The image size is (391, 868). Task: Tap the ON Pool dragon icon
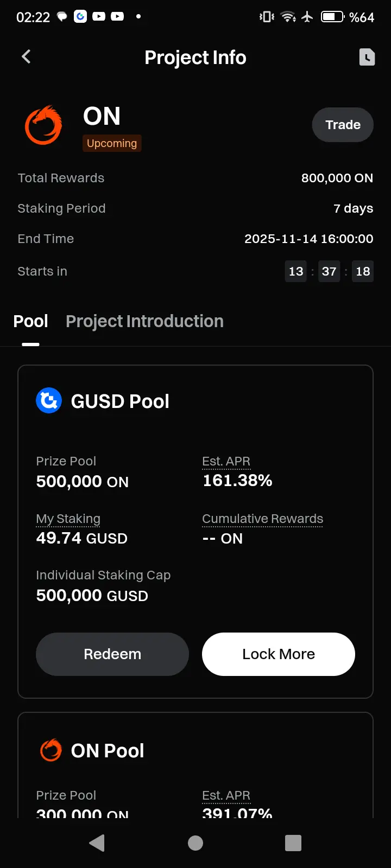pyautogui.click(x=51, y=750)
